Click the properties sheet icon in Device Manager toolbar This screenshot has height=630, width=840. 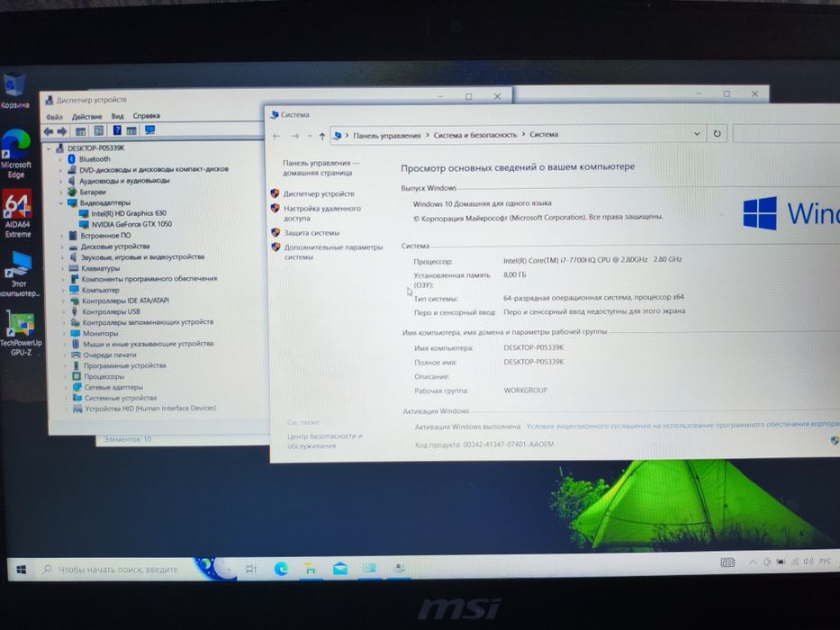[98, 130]
